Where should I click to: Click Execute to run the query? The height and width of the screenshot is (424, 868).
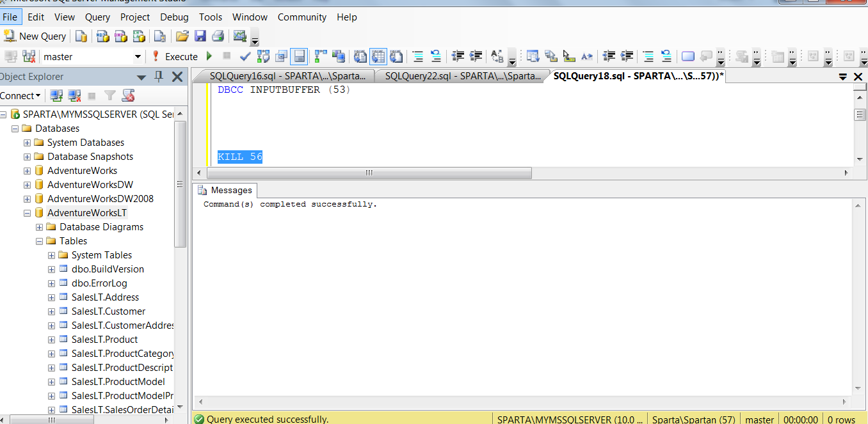(174, 57)
